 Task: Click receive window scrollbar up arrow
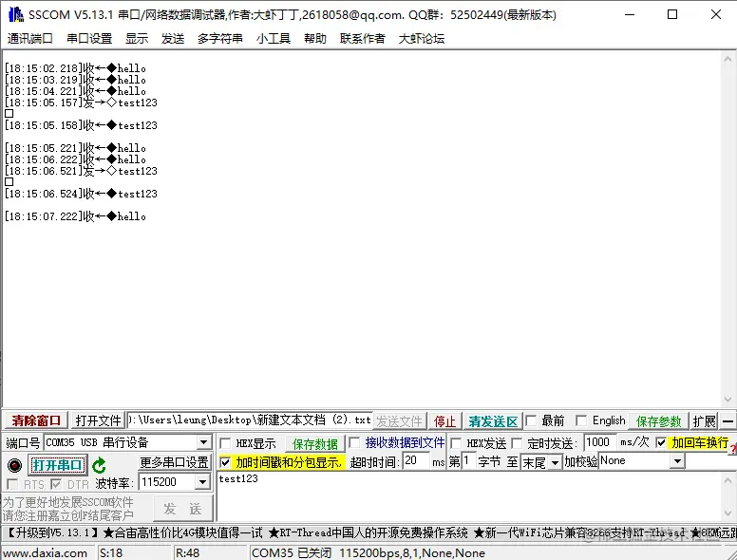pyautogui.click(x=728, y=59)
